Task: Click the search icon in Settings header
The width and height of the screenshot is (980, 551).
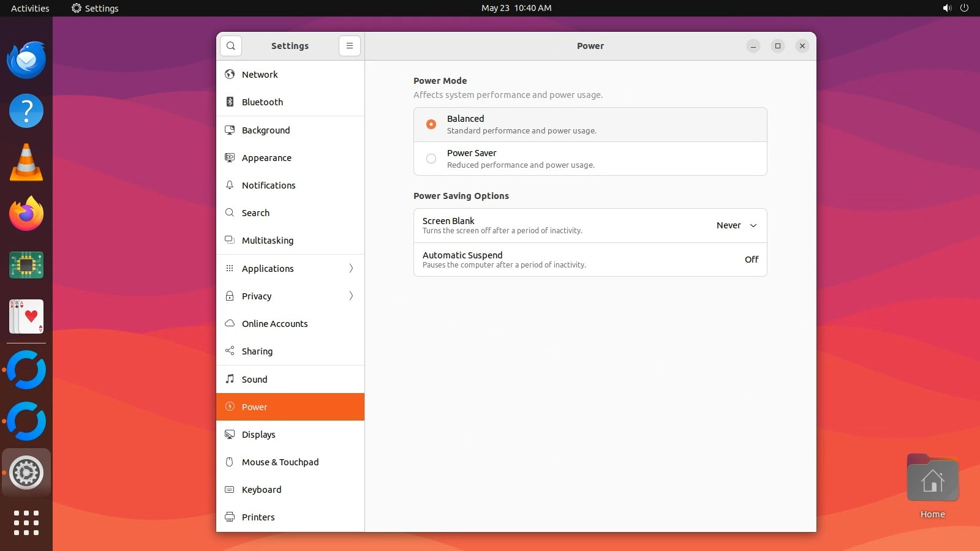Action: click(231, 46)
